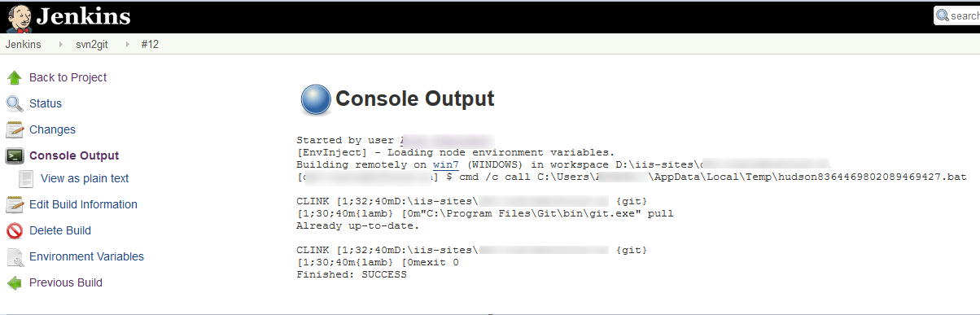Expand breadcrumb arrow after svn2git
Image resolution: width=980 pixels, height=315 pixels.
coord(127,45)
